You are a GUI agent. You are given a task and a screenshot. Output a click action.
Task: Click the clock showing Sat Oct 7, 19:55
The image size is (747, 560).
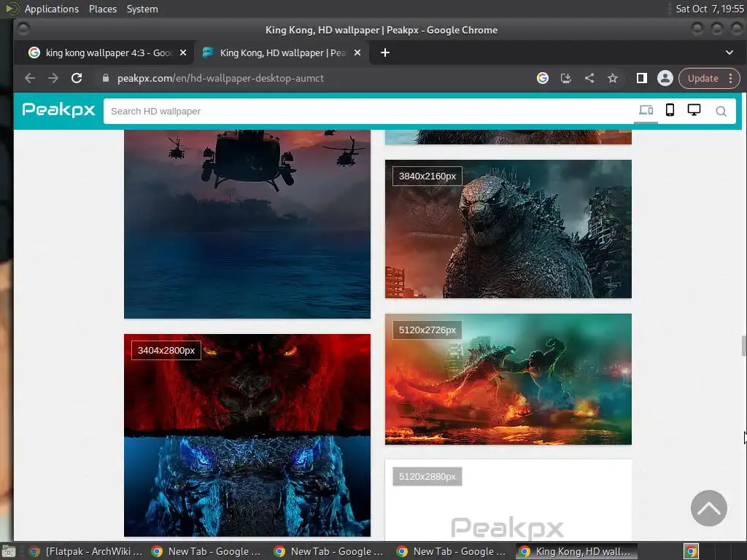(x=710, y=9)
